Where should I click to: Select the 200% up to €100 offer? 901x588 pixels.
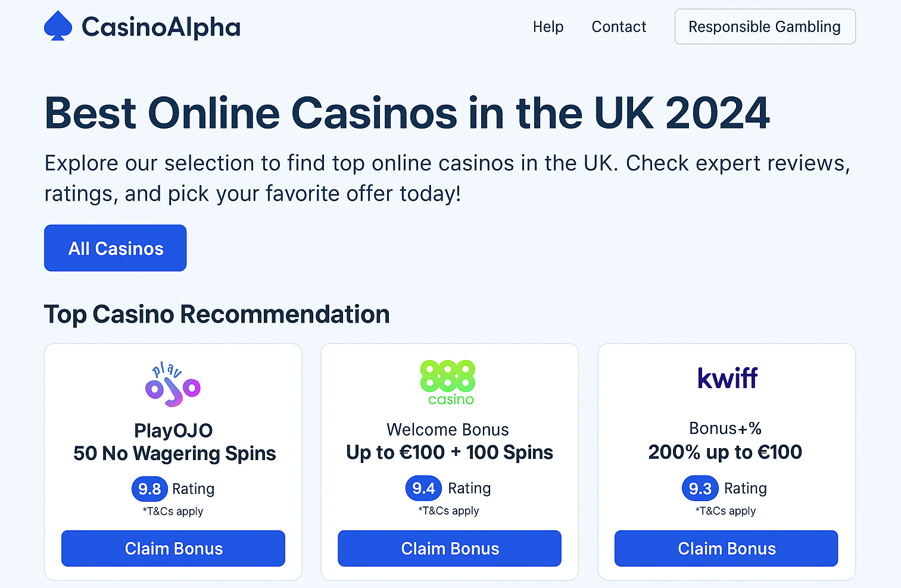[725, 452]
